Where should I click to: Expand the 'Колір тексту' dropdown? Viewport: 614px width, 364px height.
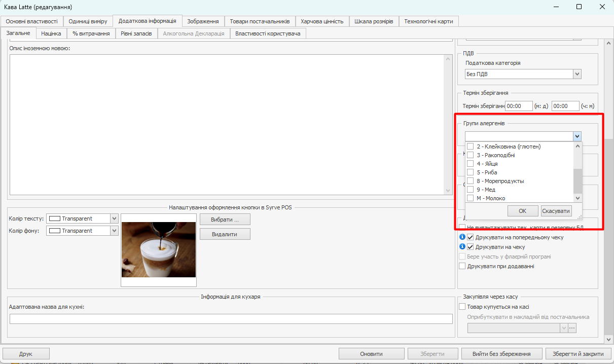[x=114, y=219]
